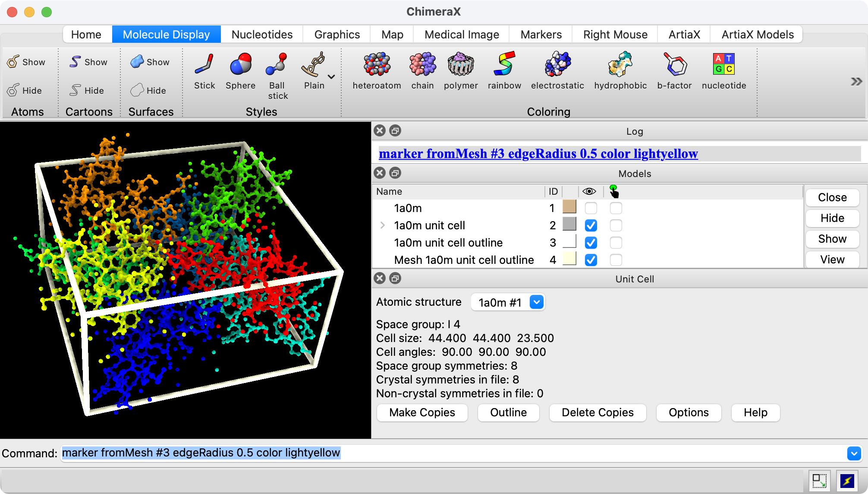The width and height of the screenshot is (868, 494).
Task: Expand the 1a0m unit cell tree item
Action: [x=383, y=225]
